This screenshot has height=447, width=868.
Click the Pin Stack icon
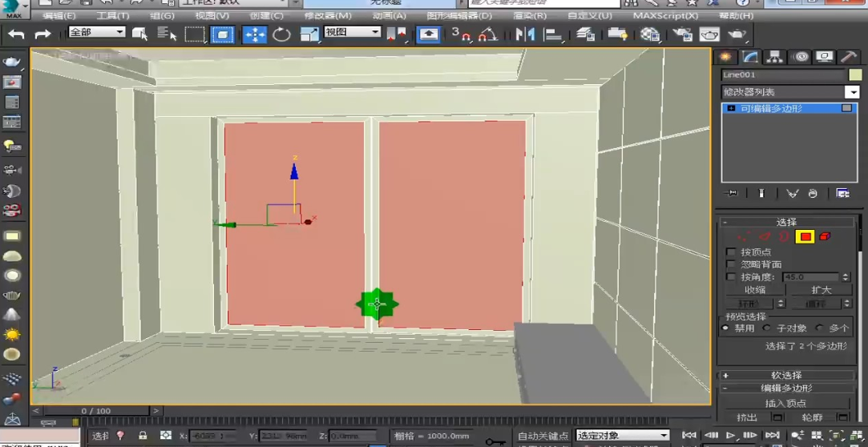pyautogui.click(x=732, y=193)
